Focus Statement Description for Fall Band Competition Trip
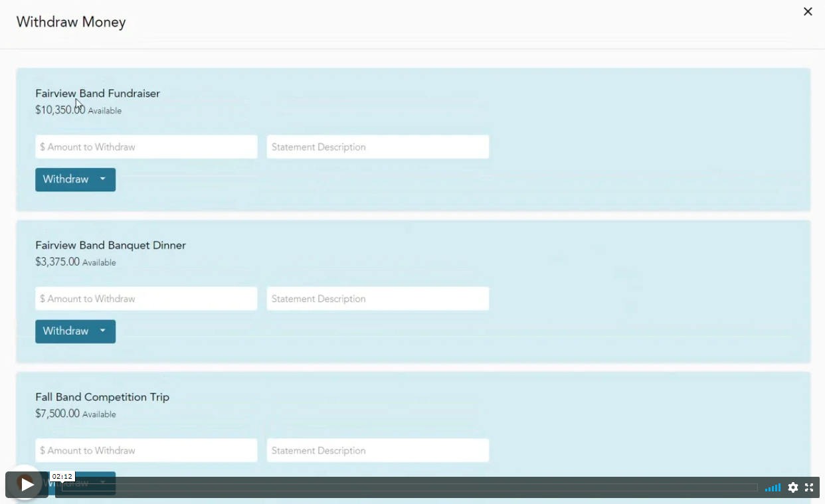The height and width of the screenshot is (504, 825). tap(377, 450)
